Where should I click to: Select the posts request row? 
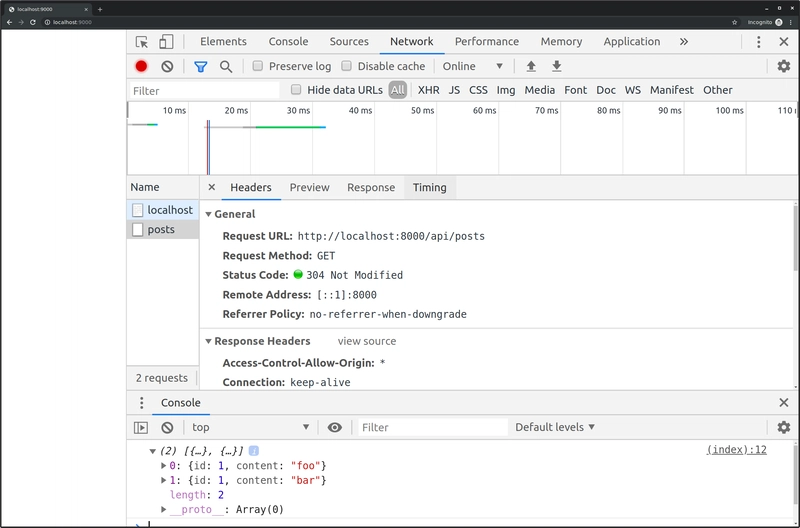pyautogui.click(x=163, y=229)
